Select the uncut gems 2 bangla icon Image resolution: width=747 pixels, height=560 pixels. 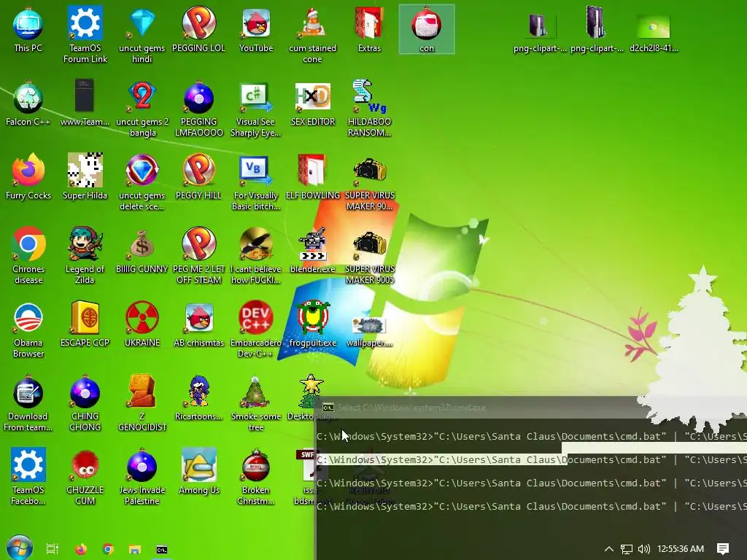coord(142,98)
